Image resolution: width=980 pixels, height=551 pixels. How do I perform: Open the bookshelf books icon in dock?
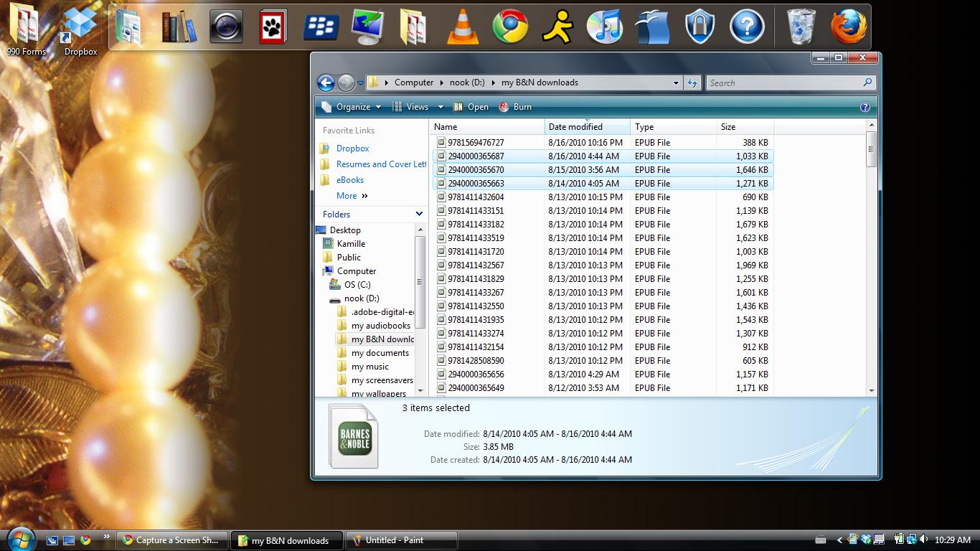point(179,27)
